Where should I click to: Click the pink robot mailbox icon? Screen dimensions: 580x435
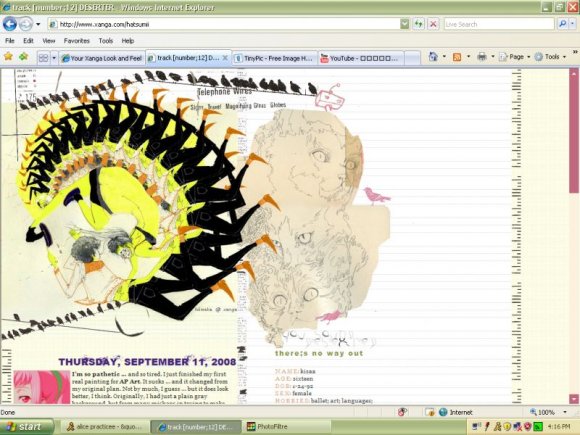coord(330,97)
